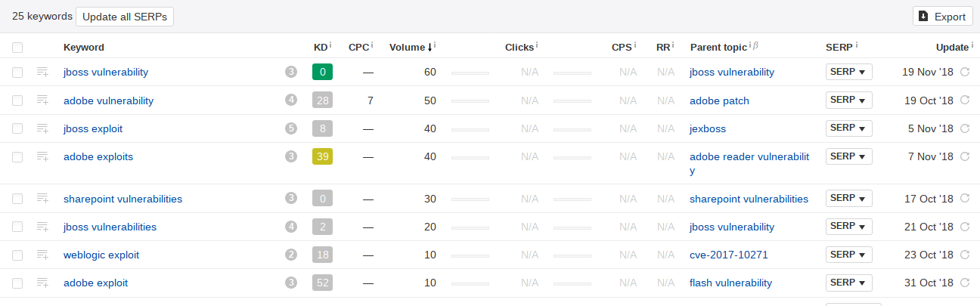Sort table by Keyword column header
The image size is (980, 306).
pyautogui.click(x=84, y=47)
